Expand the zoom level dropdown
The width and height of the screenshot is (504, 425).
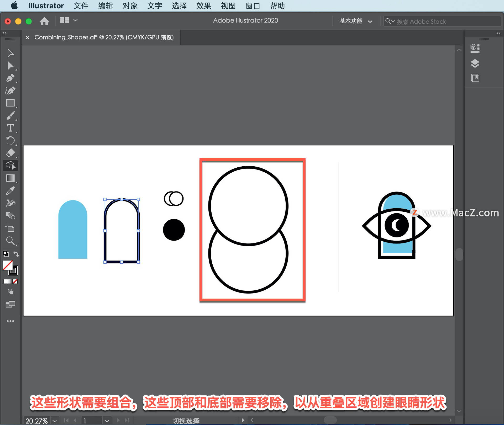click(x=55, y=421)
